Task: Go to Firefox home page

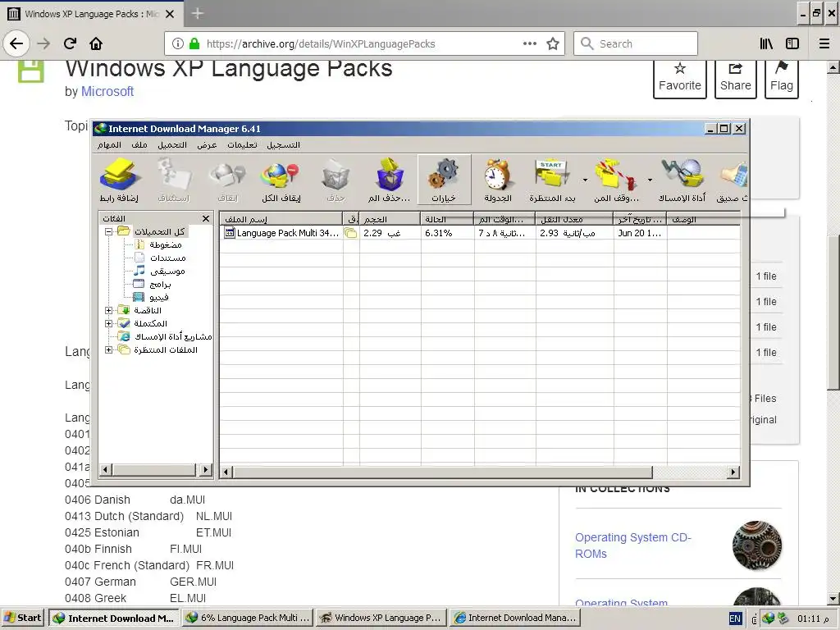Action: (x=96, y=43)
